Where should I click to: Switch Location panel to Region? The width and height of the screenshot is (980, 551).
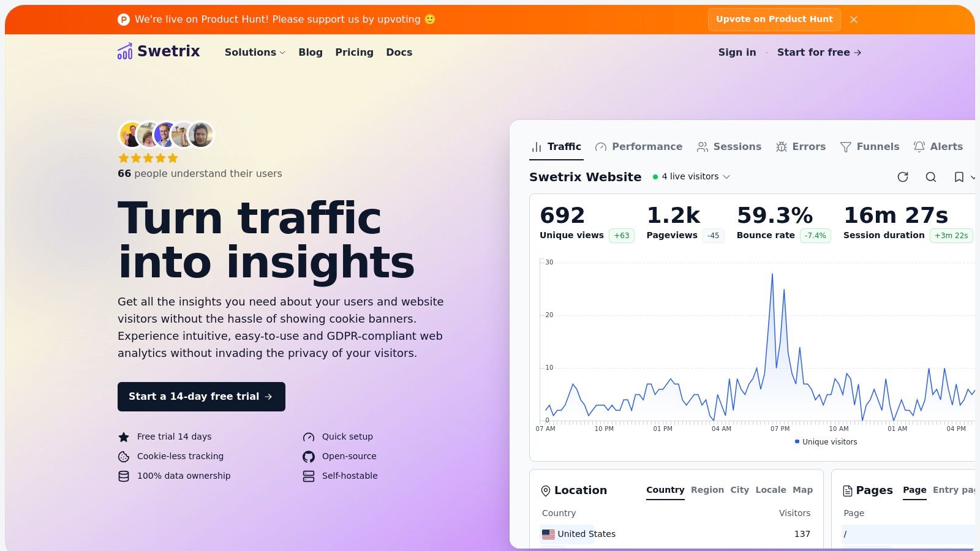click(707, 490)
